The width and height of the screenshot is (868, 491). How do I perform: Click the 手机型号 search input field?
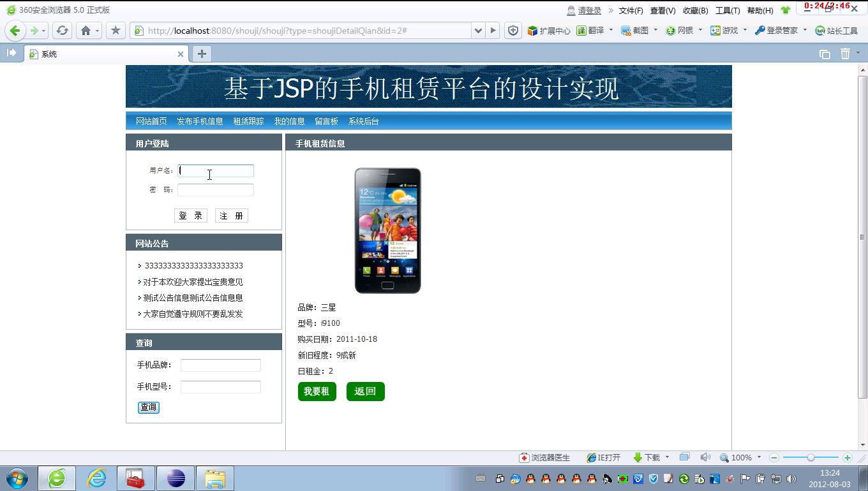click(221, 387)
